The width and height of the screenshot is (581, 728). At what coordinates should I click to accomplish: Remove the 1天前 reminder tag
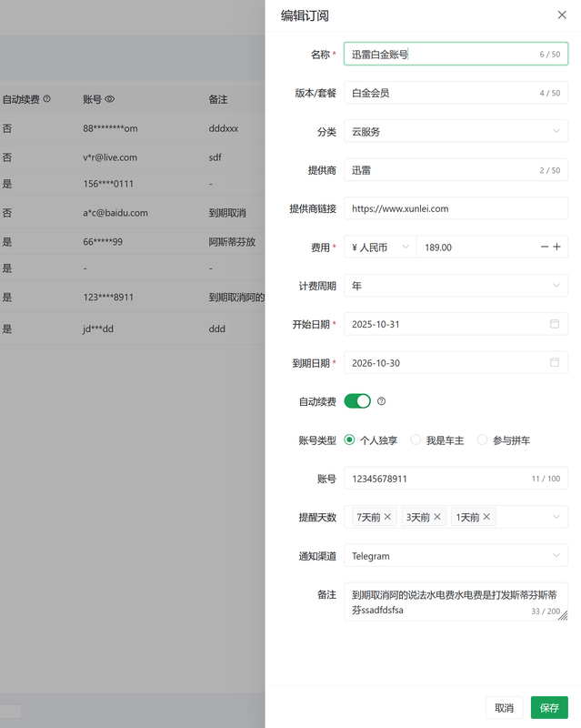click(x=486, y=517)
